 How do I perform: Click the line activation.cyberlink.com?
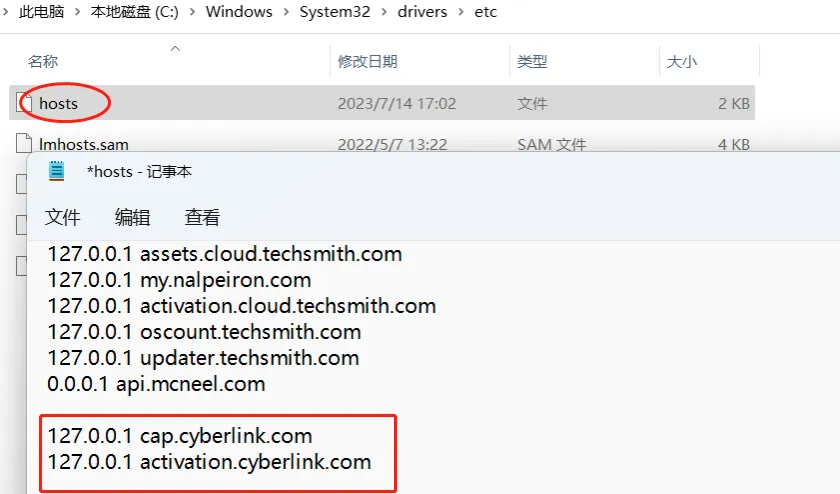click(x=209, y=462)
